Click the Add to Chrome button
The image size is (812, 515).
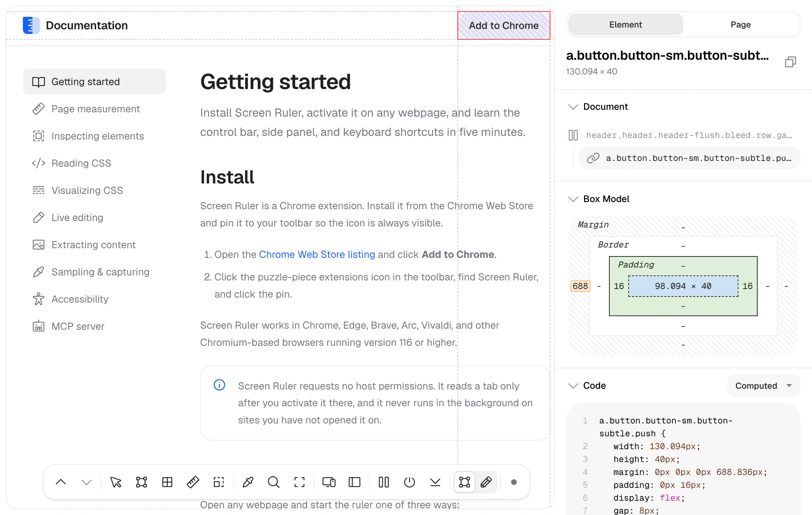tap(504, 25)
